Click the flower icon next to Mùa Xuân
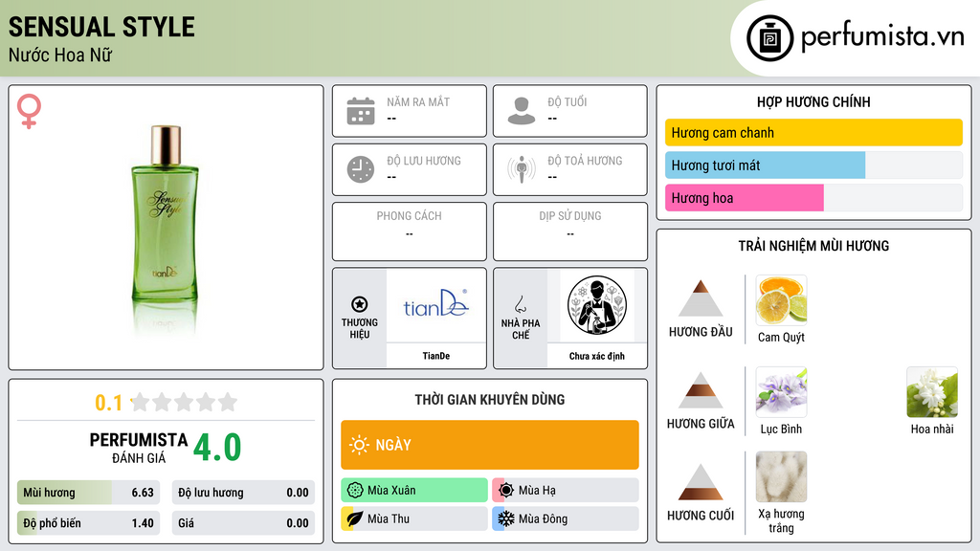The width and height of the screenshot is (980, 551). point(355,491)
